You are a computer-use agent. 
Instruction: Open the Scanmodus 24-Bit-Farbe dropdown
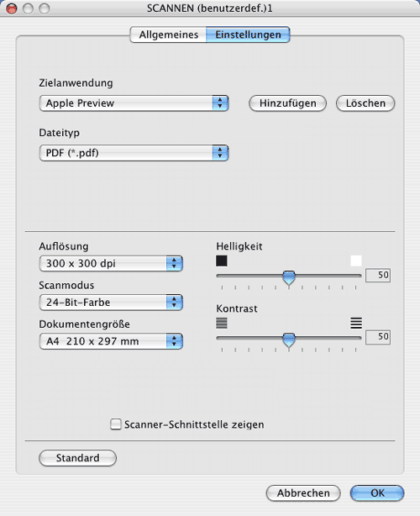coord(111,302)
